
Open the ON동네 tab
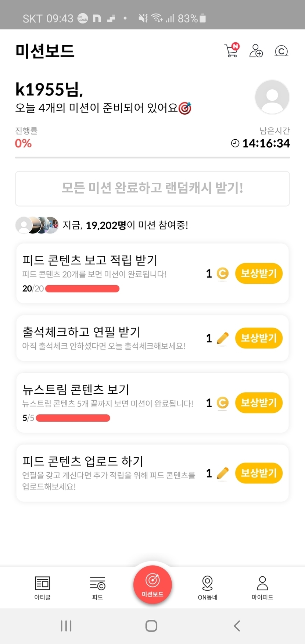[x=208, y=587]
